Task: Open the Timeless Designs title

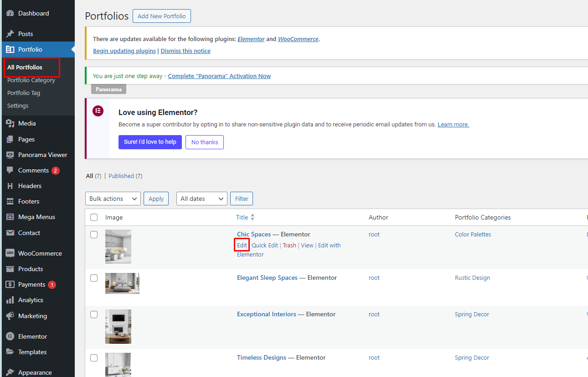Action: pyautogui.click(x=262, y=357)
